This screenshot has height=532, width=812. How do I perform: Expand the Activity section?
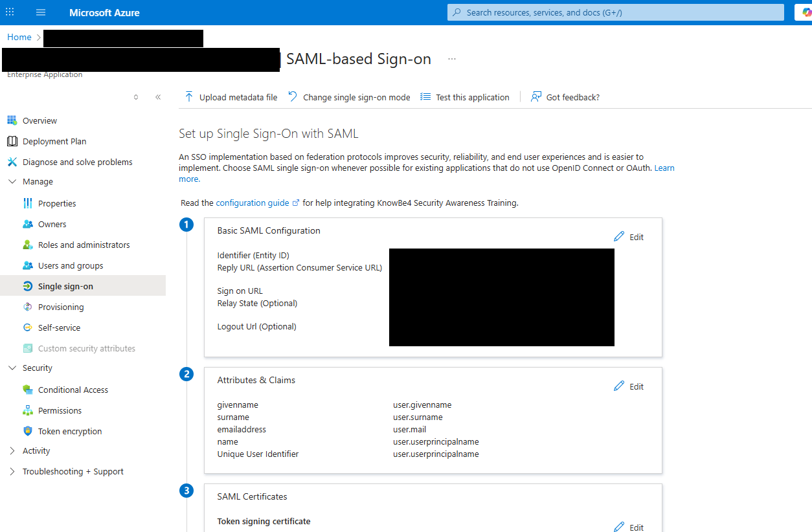(x=12, y=451)
